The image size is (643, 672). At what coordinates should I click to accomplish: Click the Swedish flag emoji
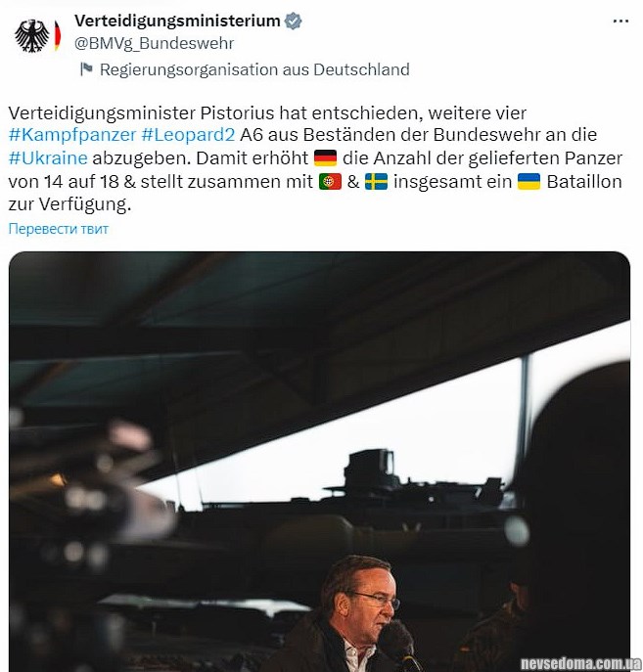[x=376, y=181]
